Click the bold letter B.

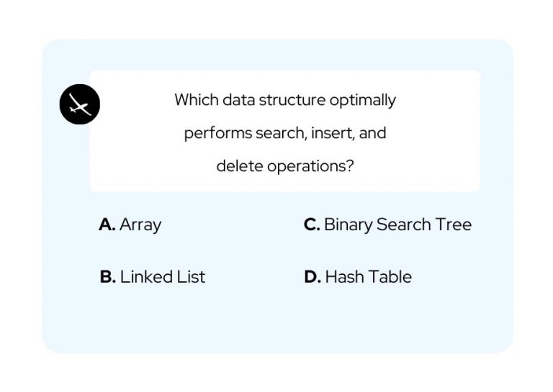coord(107,276)
